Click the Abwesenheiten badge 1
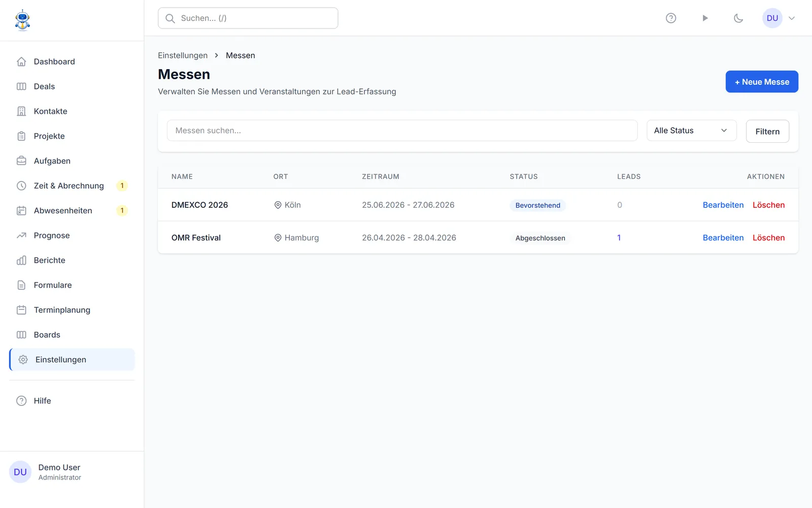 tap(122, 211)
